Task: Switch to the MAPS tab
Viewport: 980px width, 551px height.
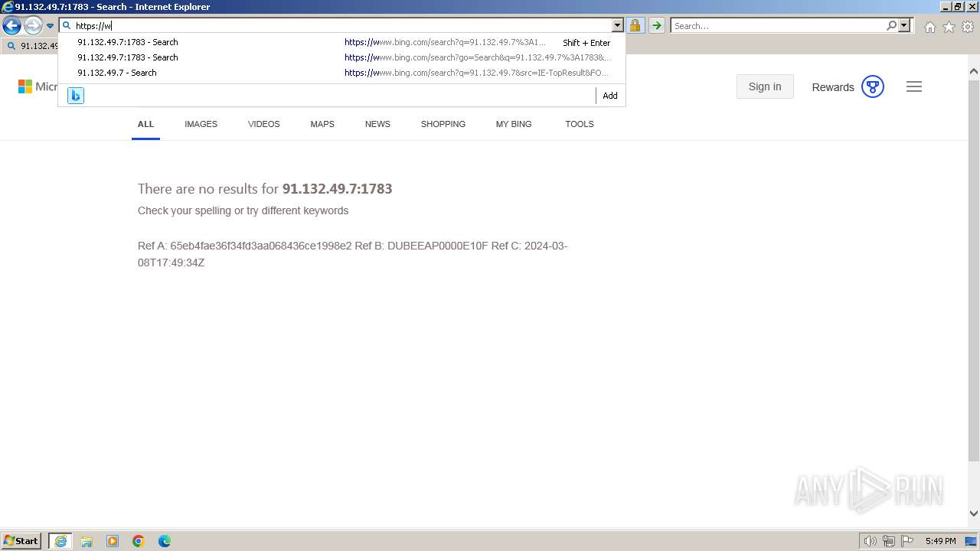Action: (x=322, y=124)
